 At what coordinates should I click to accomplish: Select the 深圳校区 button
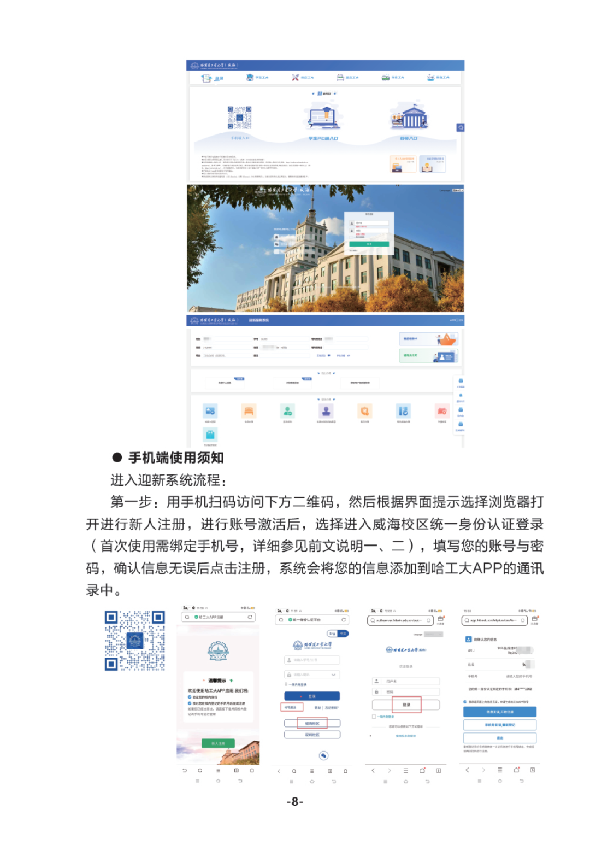point(312,735)
